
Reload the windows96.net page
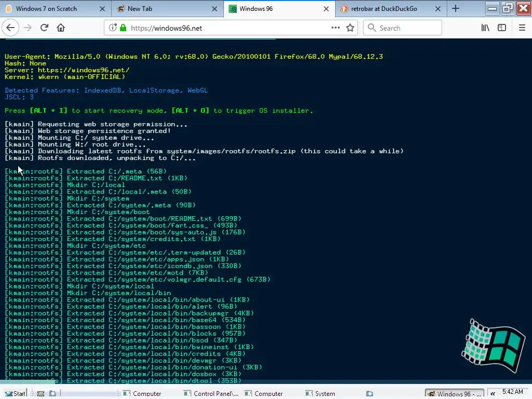pos(45,28)
